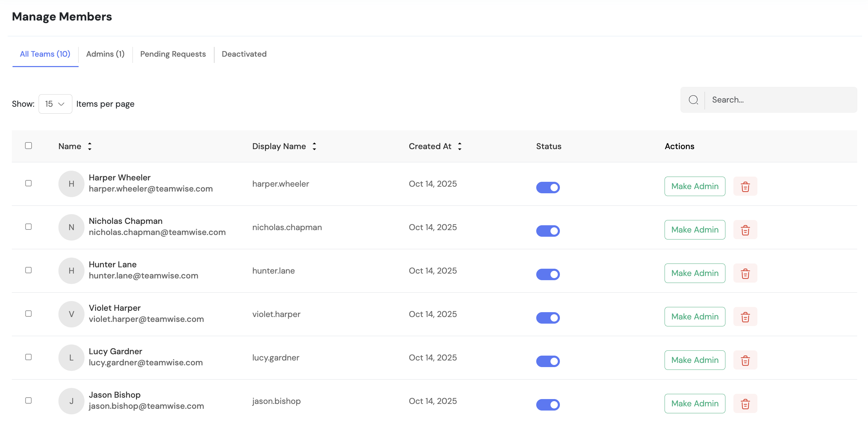Make Nicholas Chapman an admin
The height and width of the screenshot is (422, 868).
pos(694,230)
